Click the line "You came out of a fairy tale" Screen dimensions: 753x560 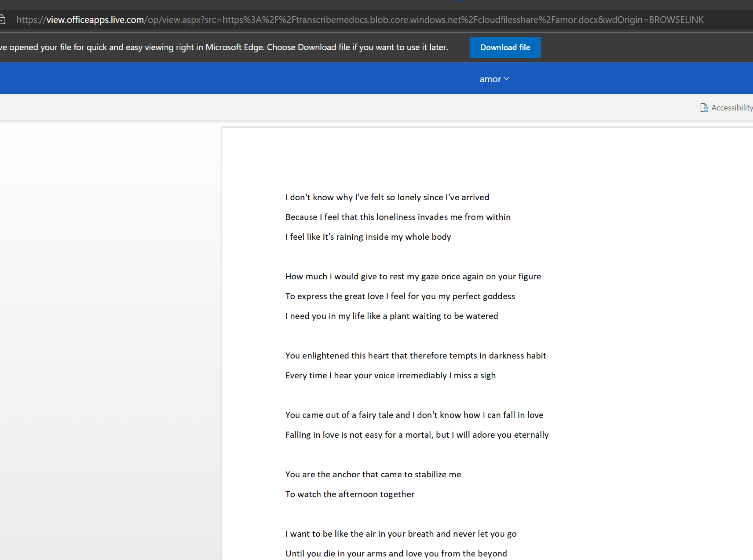[414, 415]
